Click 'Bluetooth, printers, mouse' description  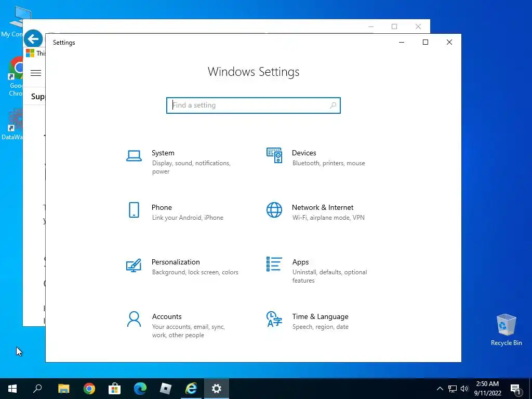point(329,163)
